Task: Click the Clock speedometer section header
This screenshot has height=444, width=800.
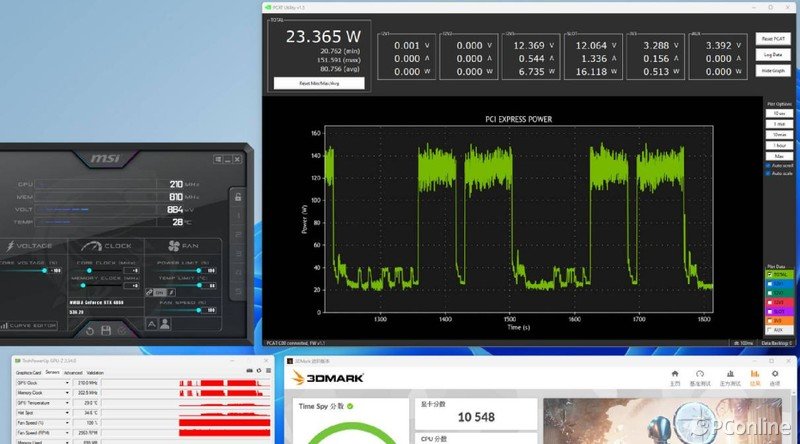Action: click(106, 246)
